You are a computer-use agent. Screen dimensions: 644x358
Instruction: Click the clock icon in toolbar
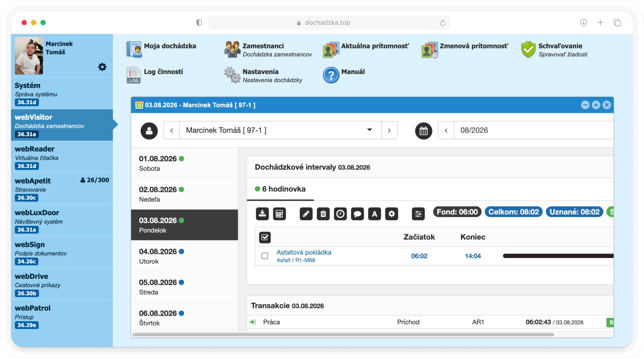pyautogui.click(x=340, y=214)
